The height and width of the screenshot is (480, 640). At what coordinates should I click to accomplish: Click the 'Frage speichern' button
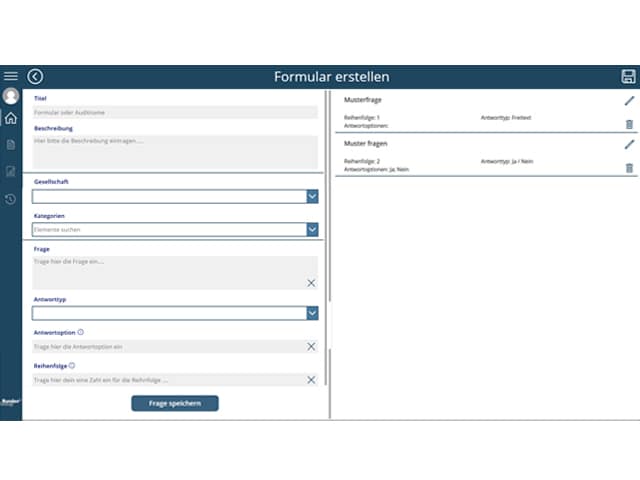(x=175, y=403)
